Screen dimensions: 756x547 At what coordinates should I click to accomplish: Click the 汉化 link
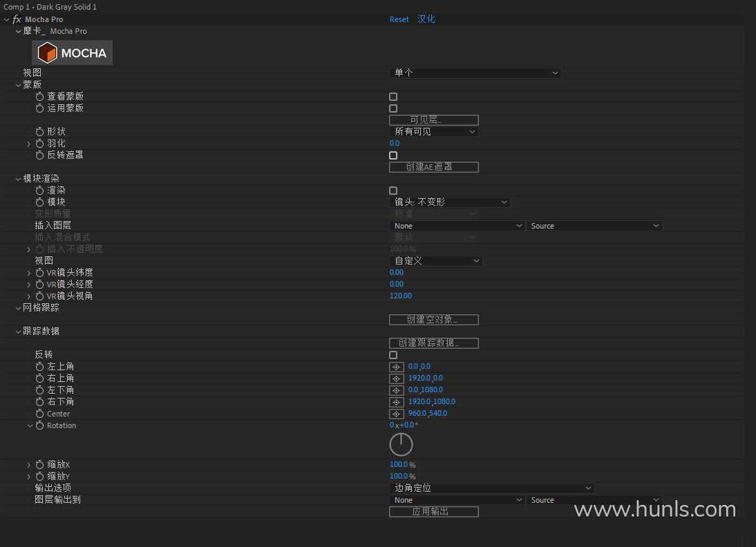coord(426,19)
